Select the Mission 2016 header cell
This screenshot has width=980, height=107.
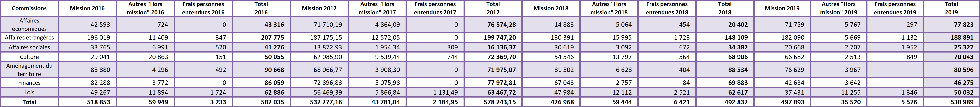87,8
